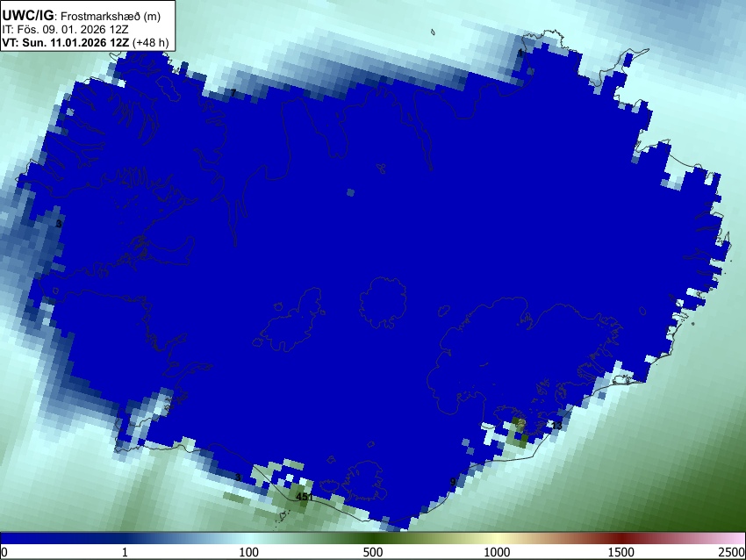Pick the dark red color above 1500
The height and width of the screenshot is (560, 746).
621,538
